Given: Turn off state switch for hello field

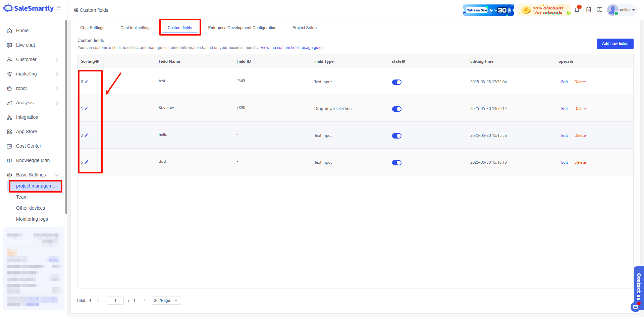Looking at the screenshot, I should [397, 136].
